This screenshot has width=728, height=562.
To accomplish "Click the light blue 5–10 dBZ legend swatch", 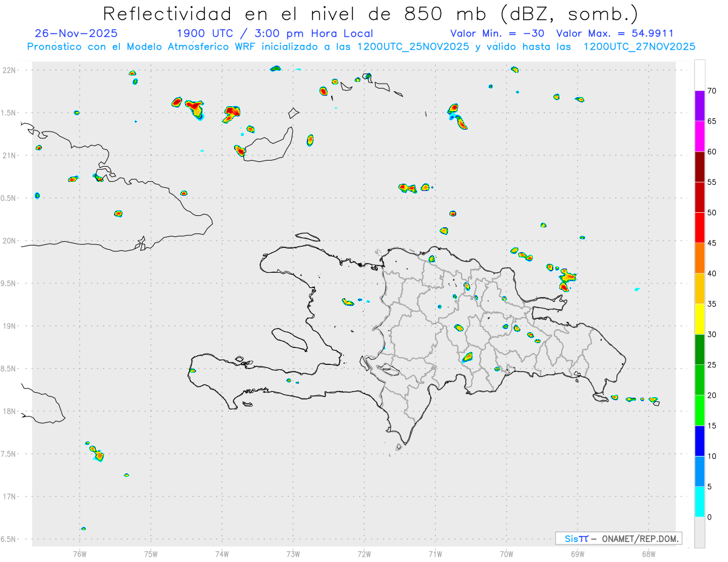I will [x=699, y=472].
